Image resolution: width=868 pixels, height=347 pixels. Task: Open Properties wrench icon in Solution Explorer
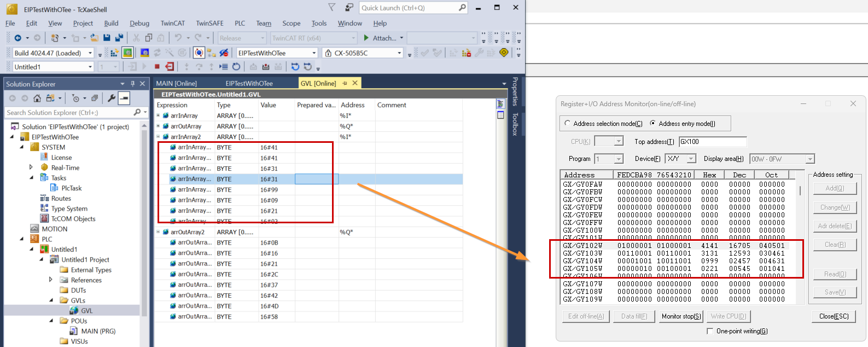112,98
